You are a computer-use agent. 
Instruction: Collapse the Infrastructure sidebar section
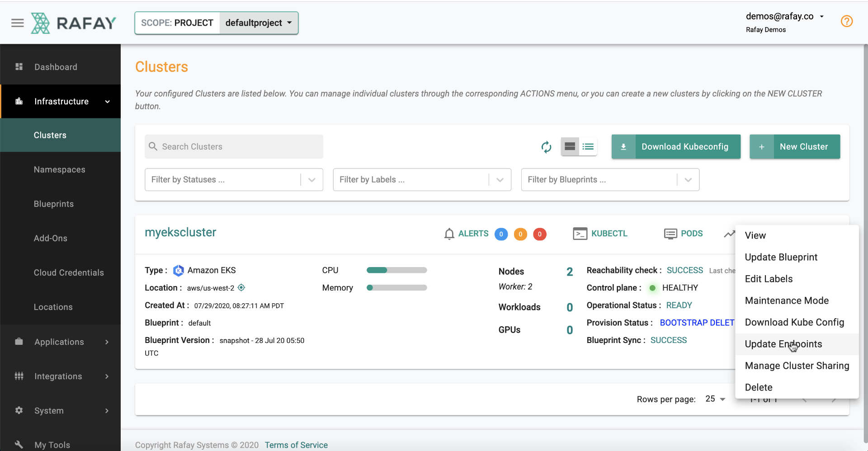pos(108,102)
